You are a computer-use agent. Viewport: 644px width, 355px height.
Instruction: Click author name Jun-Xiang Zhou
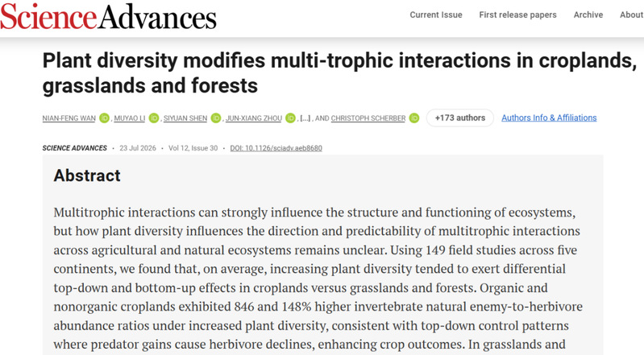click(x=254, y=118)
